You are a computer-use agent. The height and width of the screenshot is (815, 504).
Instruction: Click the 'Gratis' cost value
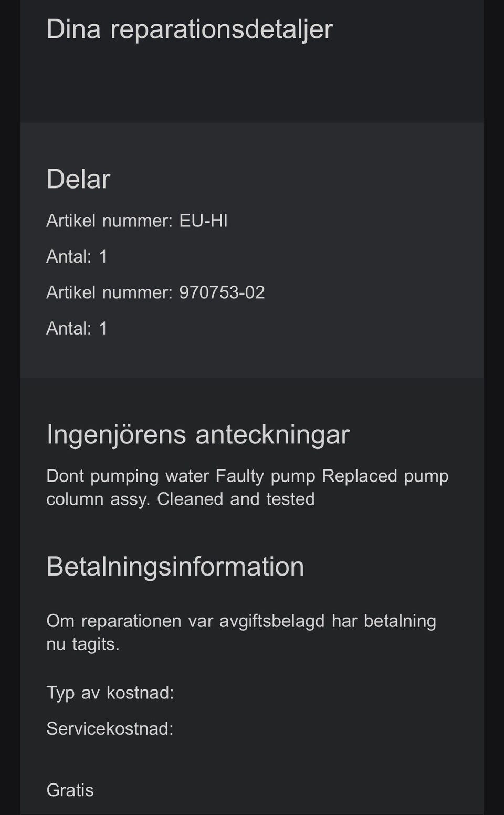[x=70, y=790]
